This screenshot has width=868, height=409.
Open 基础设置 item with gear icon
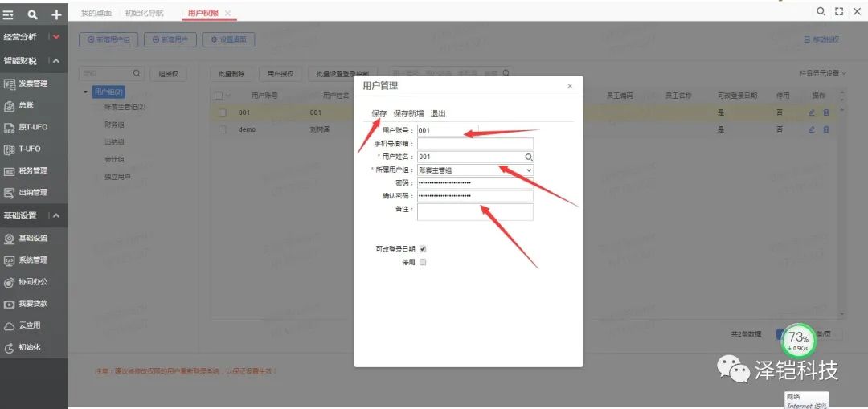(33, 238)
